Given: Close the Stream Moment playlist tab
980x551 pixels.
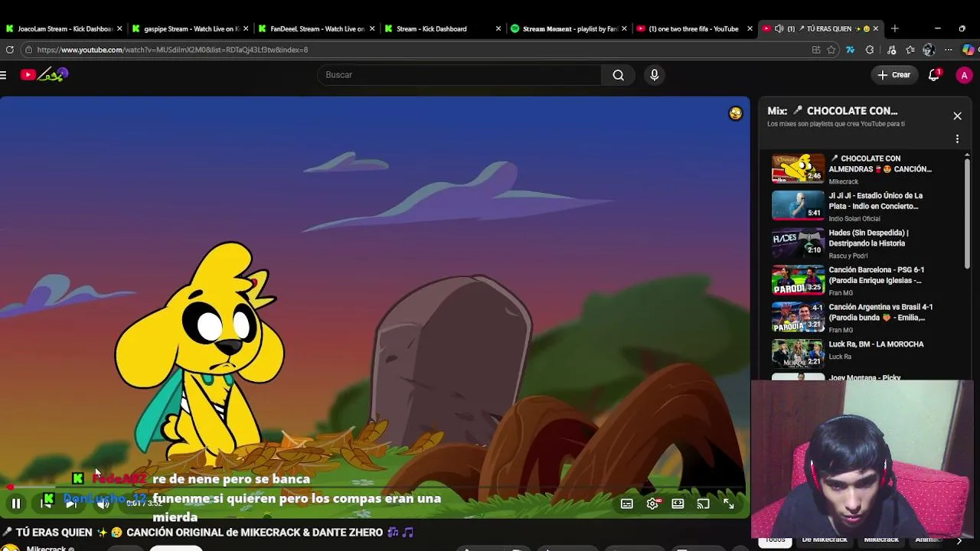Looking at the screenshot, I should 625,28.
